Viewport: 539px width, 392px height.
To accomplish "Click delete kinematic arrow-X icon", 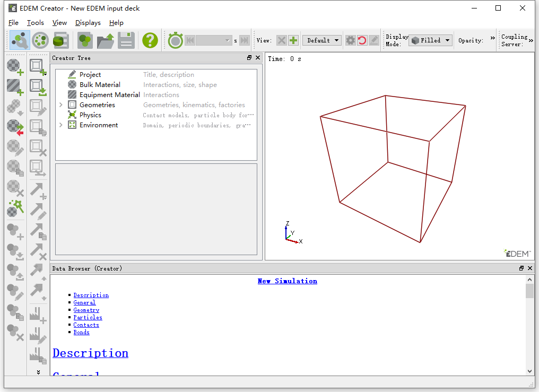I will tap(38, 252).
